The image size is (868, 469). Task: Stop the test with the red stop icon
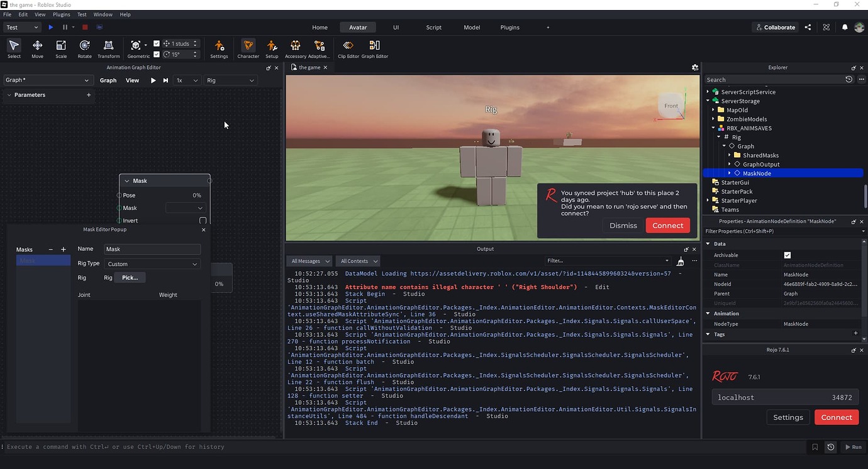pyautogui.click(x=85, y=27)
